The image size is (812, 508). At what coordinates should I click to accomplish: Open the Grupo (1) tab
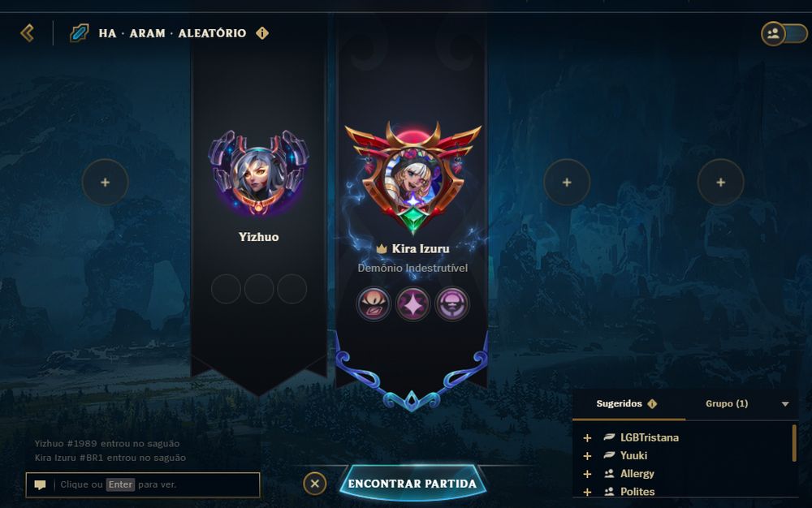coord(727,403)
